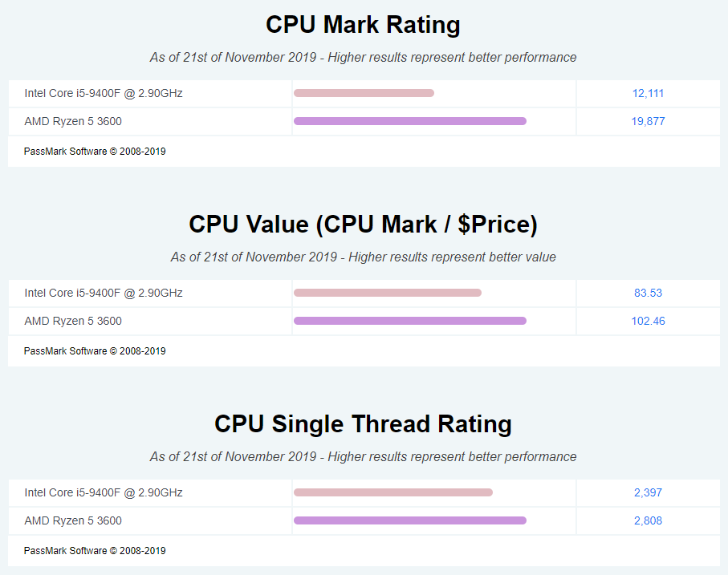Image resolution: width=728 pixels, height=575 pixels.
Task: Click the 83.53 CPU value link
Action: tap(648, 293)
